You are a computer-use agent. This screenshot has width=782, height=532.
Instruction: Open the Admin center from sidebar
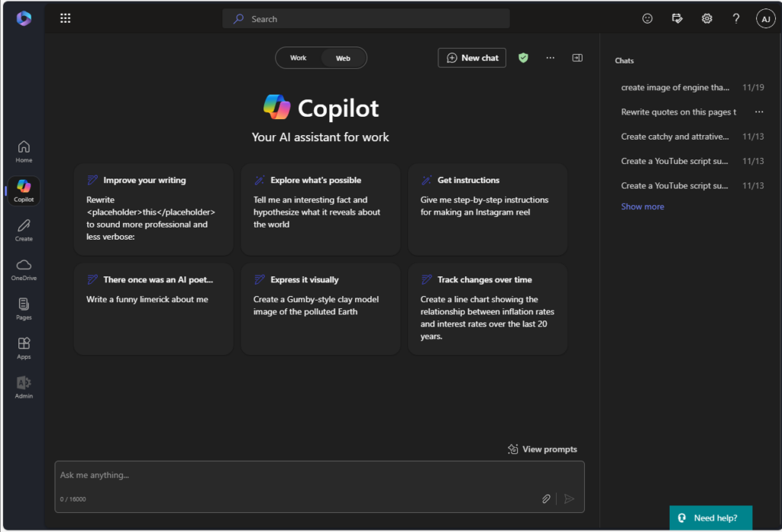point(24,388)
